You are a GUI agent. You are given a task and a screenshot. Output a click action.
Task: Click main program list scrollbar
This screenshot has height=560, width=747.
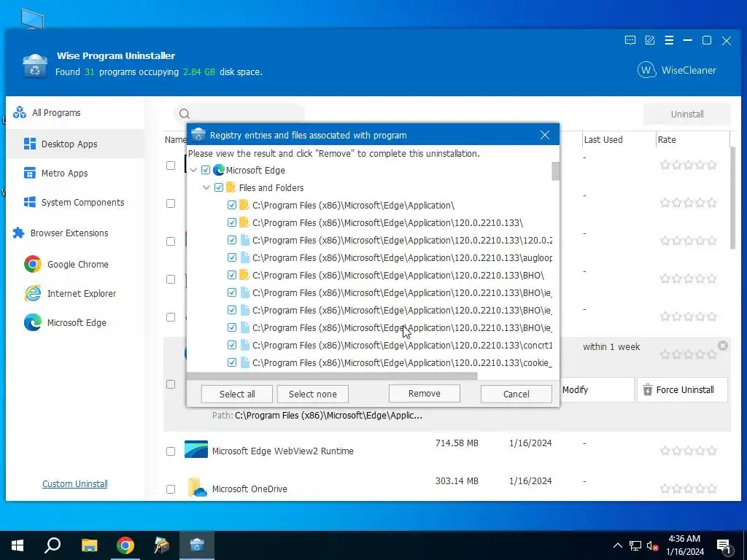tap(734, 198)
